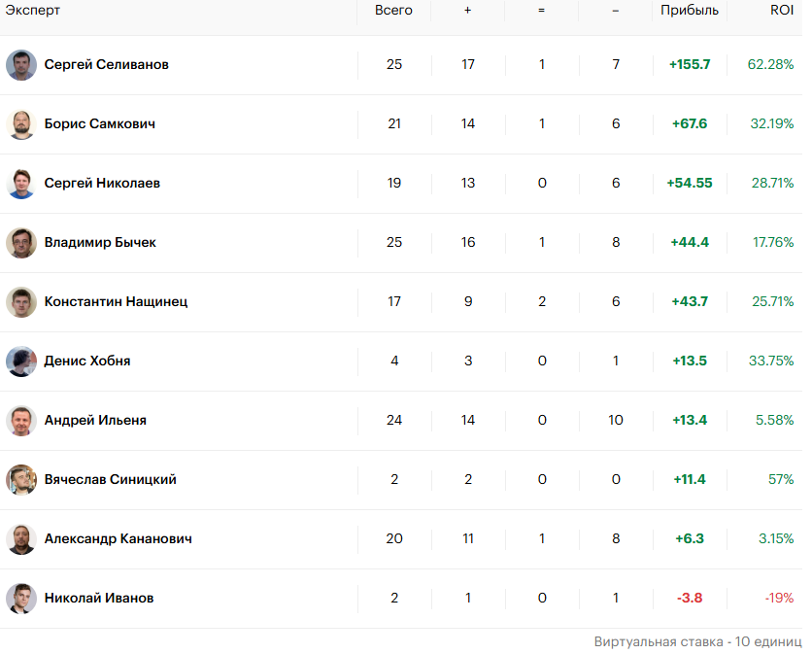Click Николай Иванов's negative profit -3.8

[690, 598]
